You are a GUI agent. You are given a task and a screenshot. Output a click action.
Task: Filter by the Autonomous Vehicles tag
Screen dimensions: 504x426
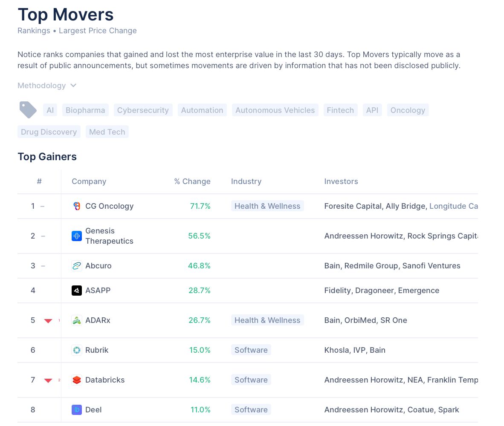[275, 110]
